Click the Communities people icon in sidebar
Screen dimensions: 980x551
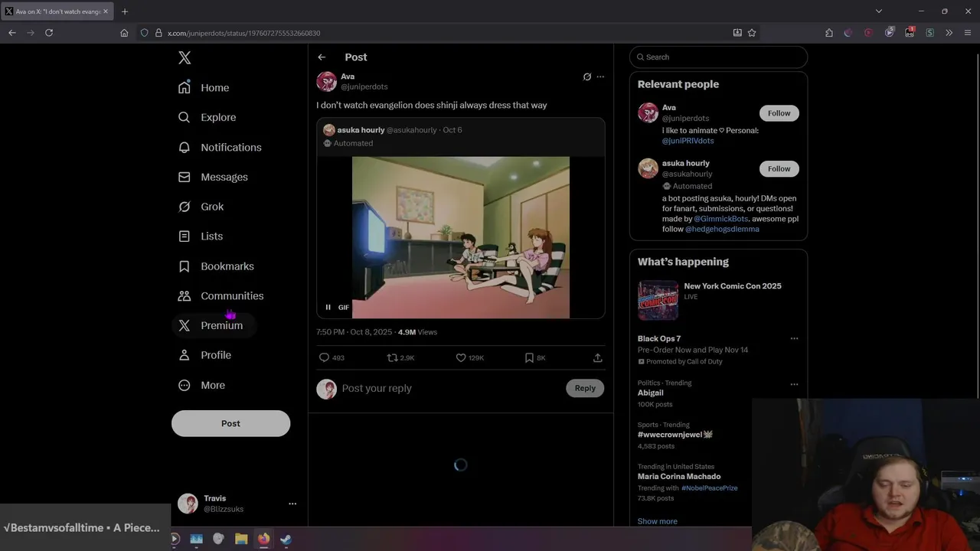pyautogui.click(x=184, y=296)
